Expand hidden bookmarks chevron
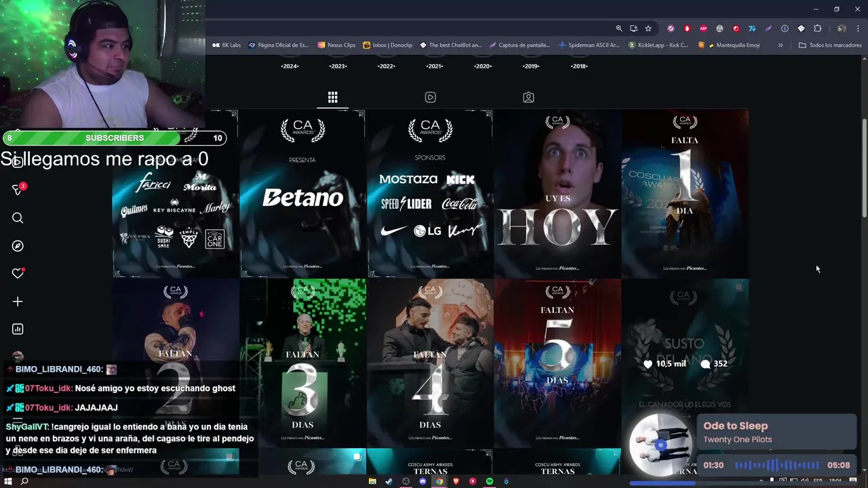Viewport: 868px width, 488px height. (x=781, y=45)
